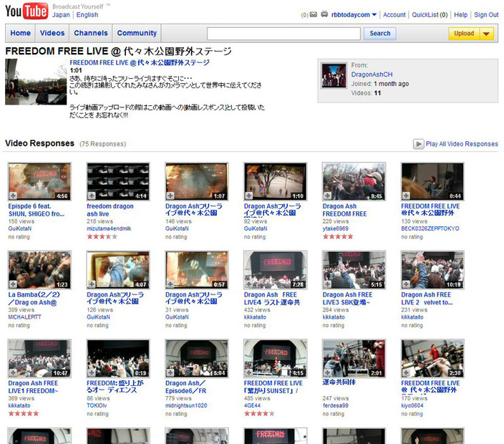This screenshot has height=444, width=504.
Task: Add the 4:15 SUNSET video to QuickList
Action: pos(249,372)
